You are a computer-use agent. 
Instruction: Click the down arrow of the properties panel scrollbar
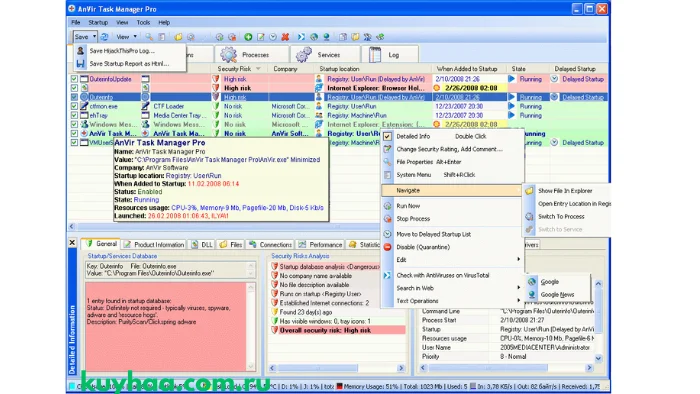(x=598, y=358)
